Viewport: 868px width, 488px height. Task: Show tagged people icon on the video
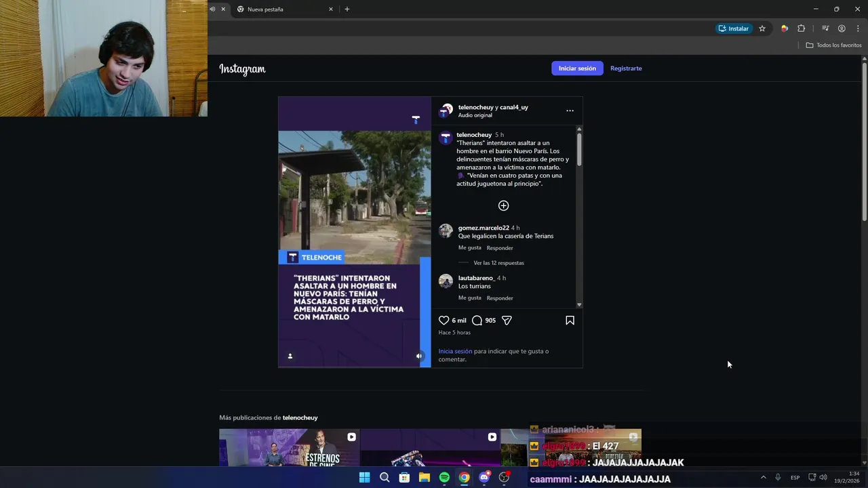pos(290,356)
